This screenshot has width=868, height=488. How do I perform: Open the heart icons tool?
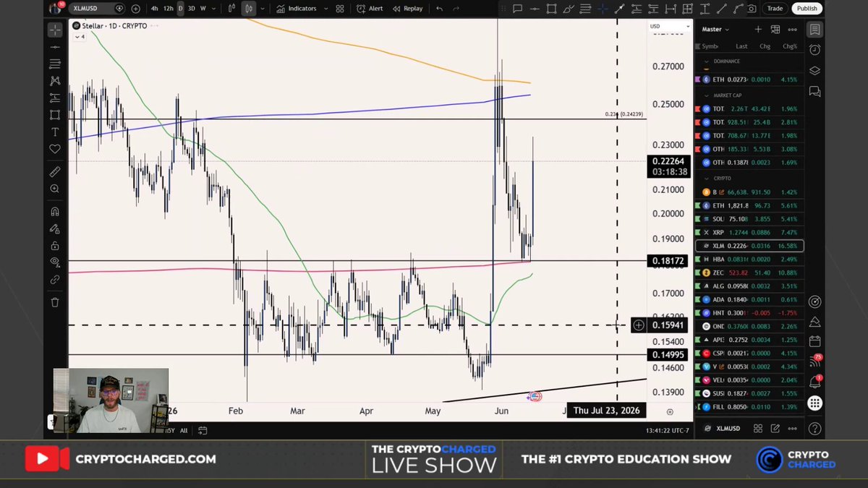(55, 149)
